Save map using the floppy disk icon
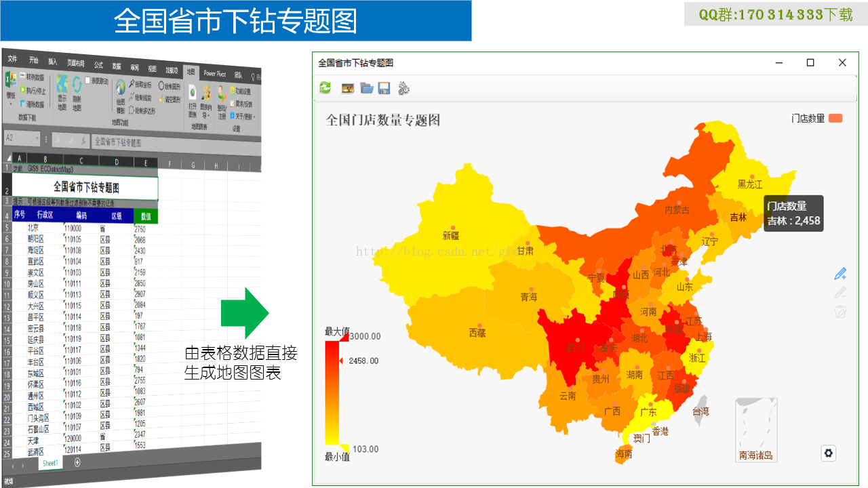Viewport: 868px width, 488px height. pyautogui.click(x=384, y=88)
